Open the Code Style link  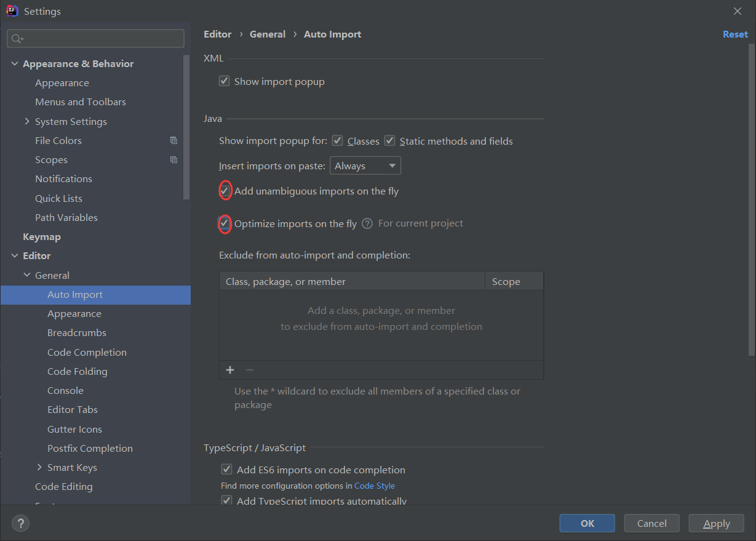pos(374,486)
